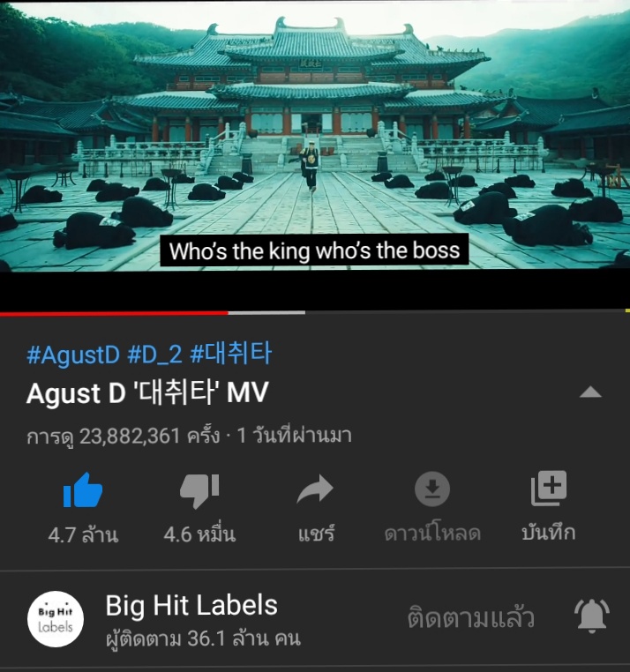
Task: Tap the notification bell icon
Action: [x=592, y=616]
